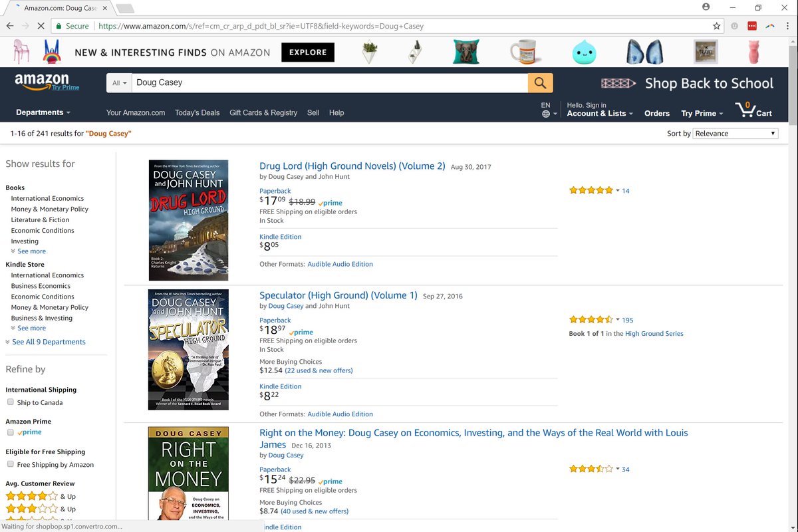Open the Help menu item
798x532 pixels.
[x=336, y=112]
